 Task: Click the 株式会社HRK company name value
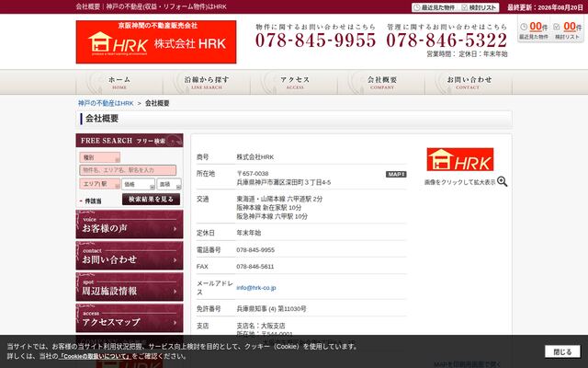pos(255,157)
